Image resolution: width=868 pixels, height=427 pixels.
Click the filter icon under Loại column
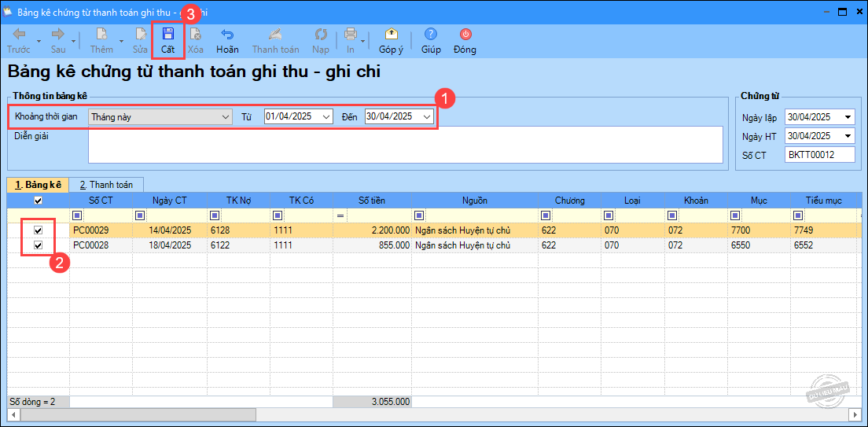(609, 215)
